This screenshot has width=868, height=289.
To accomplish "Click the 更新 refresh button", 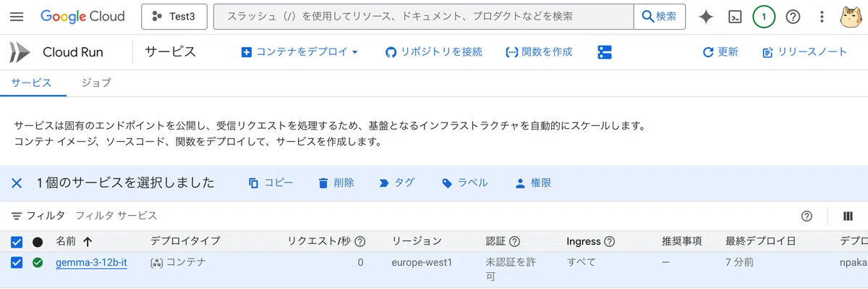I will (720, 52).
